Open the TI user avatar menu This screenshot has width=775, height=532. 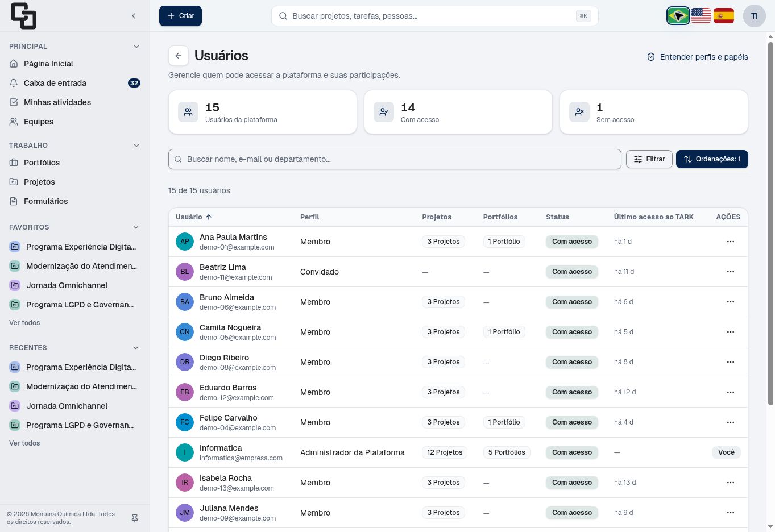755,16
